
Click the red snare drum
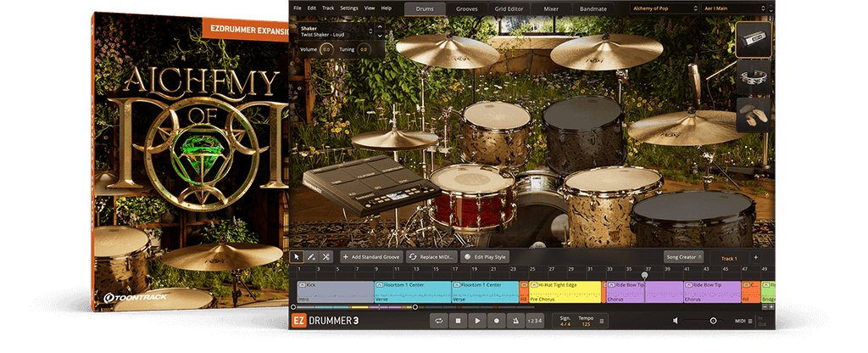point(472,197)
